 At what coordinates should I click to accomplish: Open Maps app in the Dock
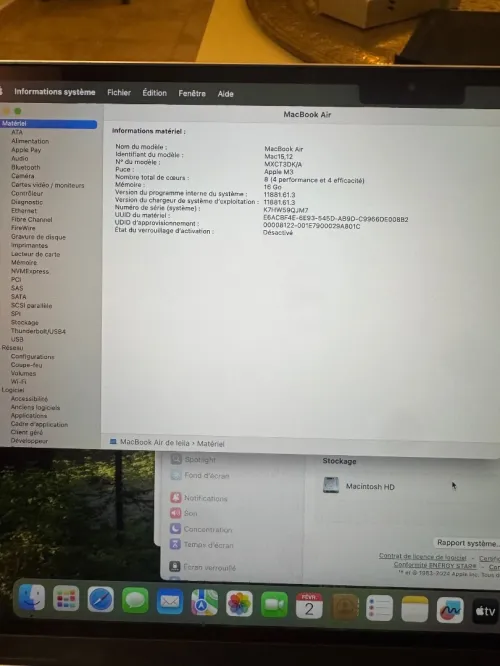204,602
